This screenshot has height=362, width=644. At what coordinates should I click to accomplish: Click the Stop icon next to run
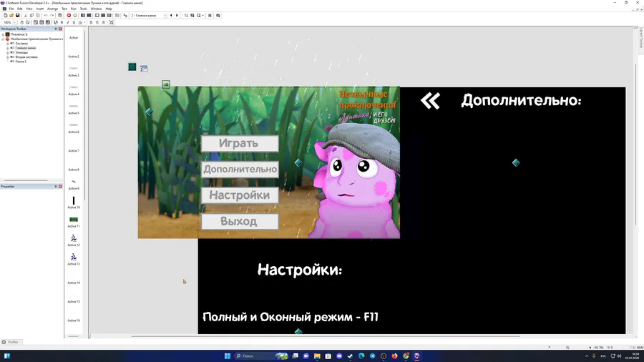coord(74,15)
